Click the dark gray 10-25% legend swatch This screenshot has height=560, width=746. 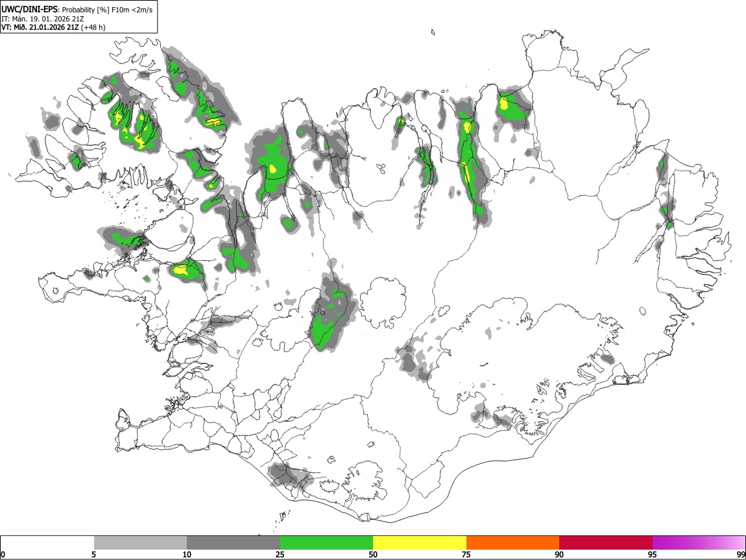234,543
